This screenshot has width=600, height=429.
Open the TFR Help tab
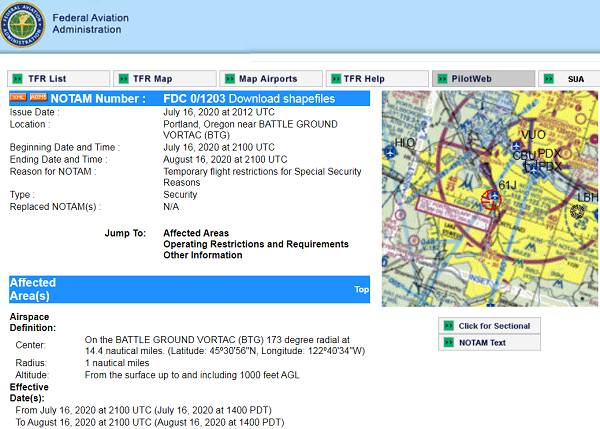pyautogui.click(x=377, y=78)
